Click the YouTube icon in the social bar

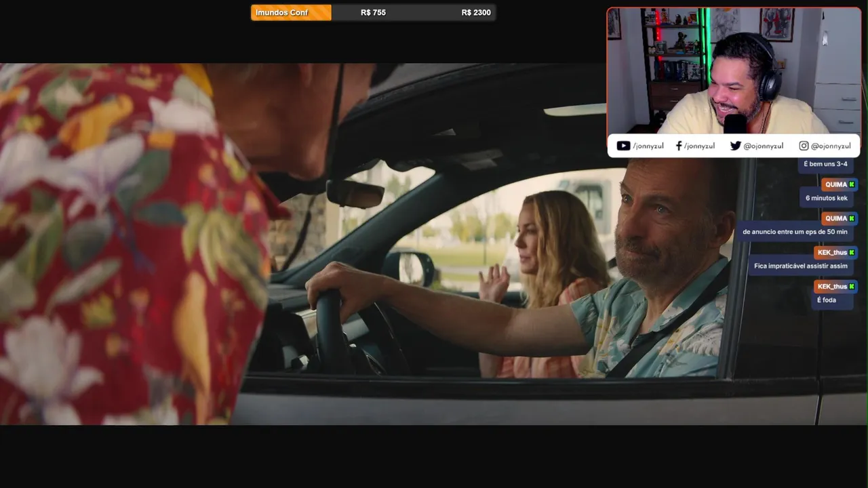point(623,146)
